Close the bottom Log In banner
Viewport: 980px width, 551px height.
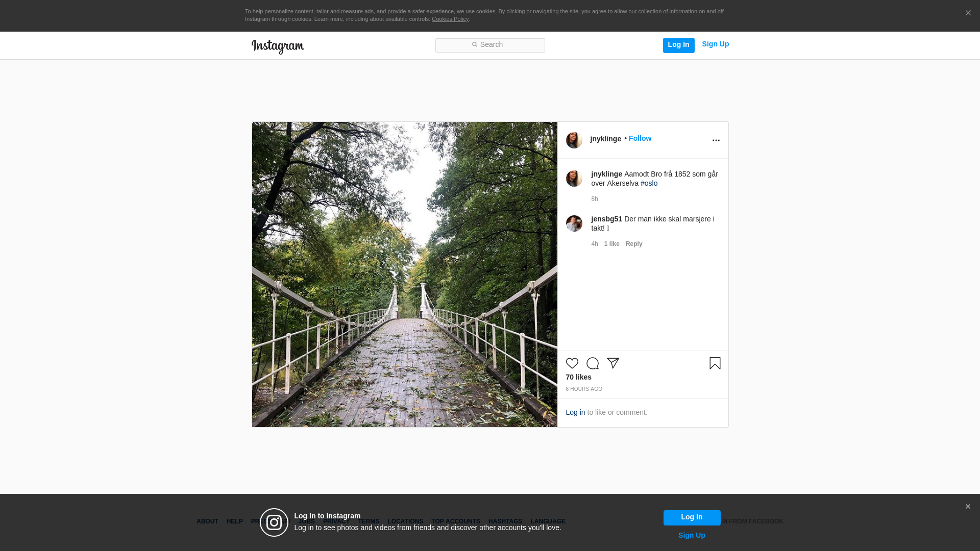[x=968, y=507]
